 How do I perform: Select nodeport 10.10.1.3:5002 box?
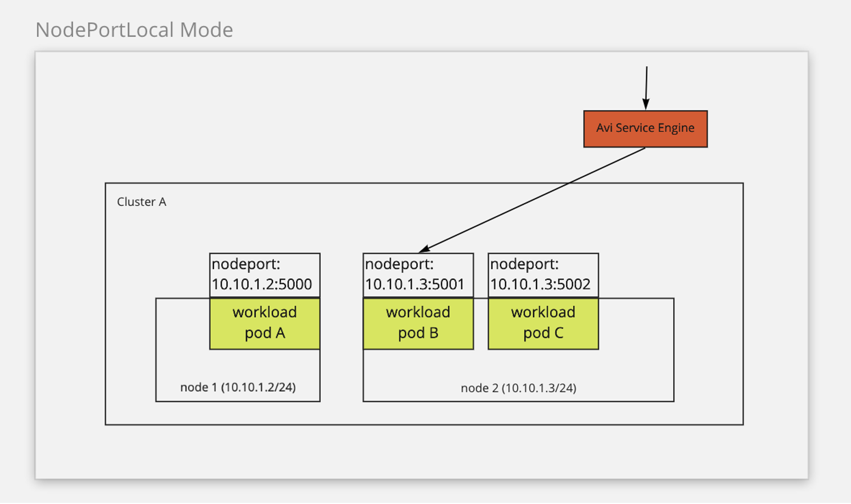coord(543,275)
